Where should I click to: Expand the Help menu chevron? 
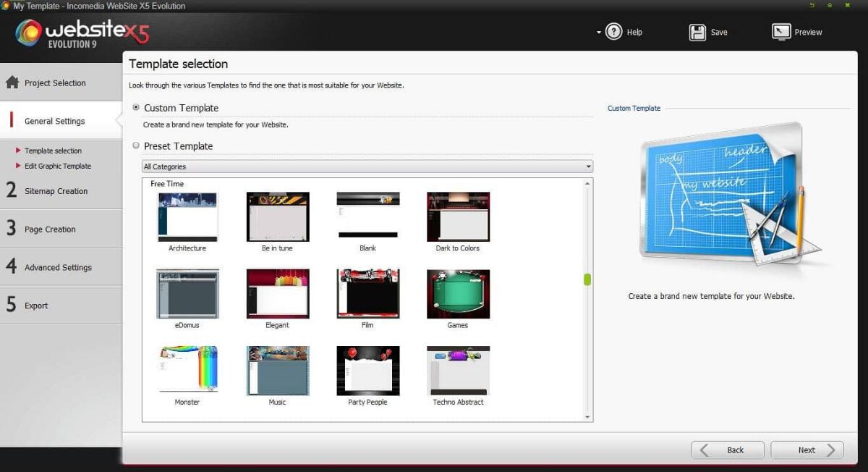tap(597, 32)
